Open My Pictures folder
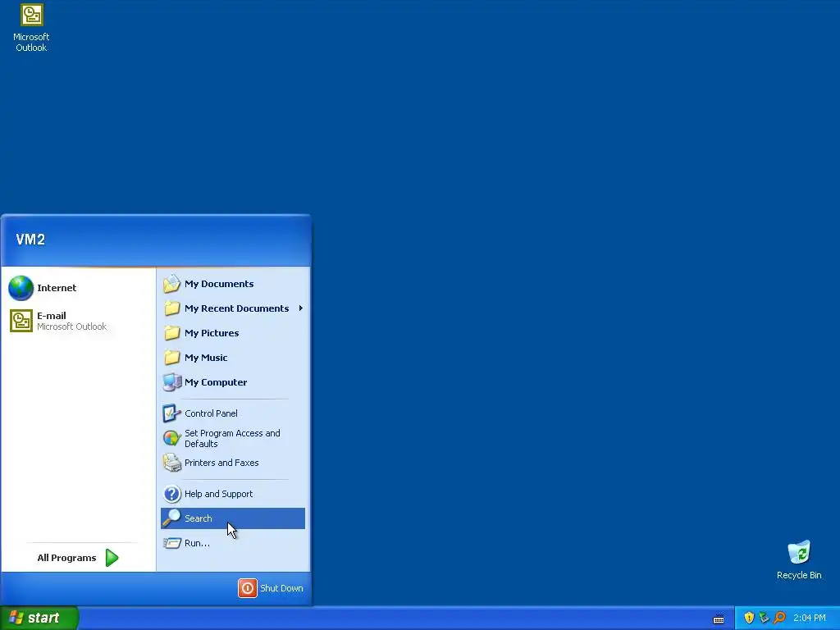The height and width of the screenshot is (630, 840). pyautogui.click(x=233, y=333)
